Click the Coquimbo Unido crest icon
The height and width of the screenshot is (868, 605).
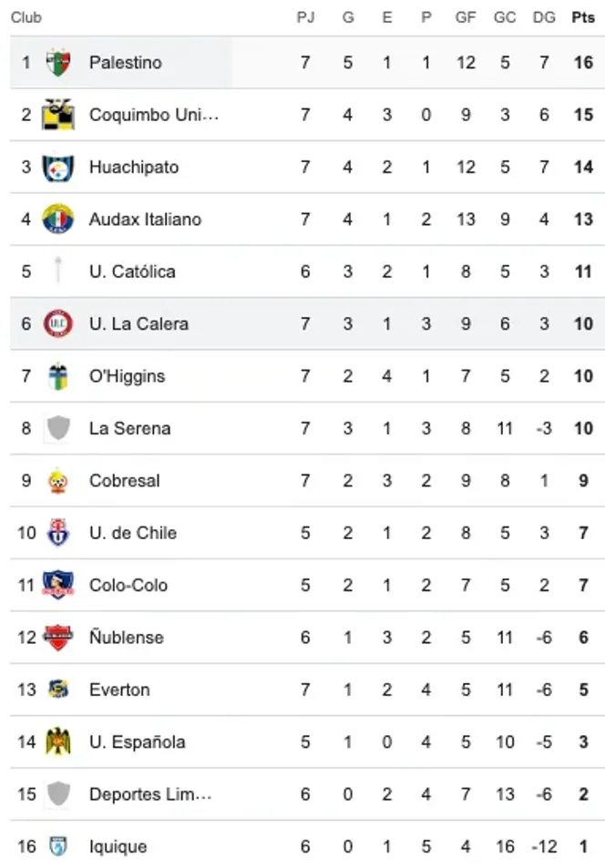click(58, 115)
